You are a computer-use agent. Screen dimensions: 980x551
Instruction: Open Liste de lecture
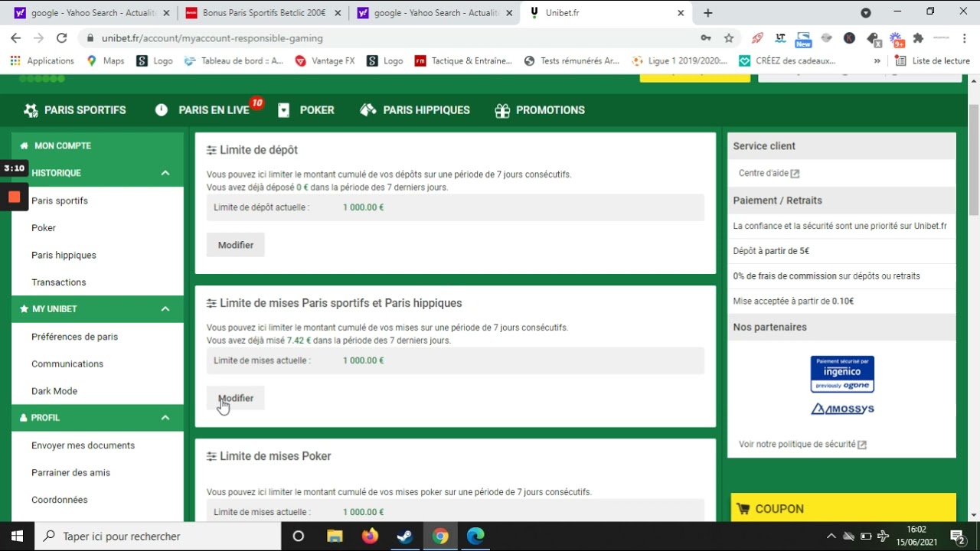(933, 61)
